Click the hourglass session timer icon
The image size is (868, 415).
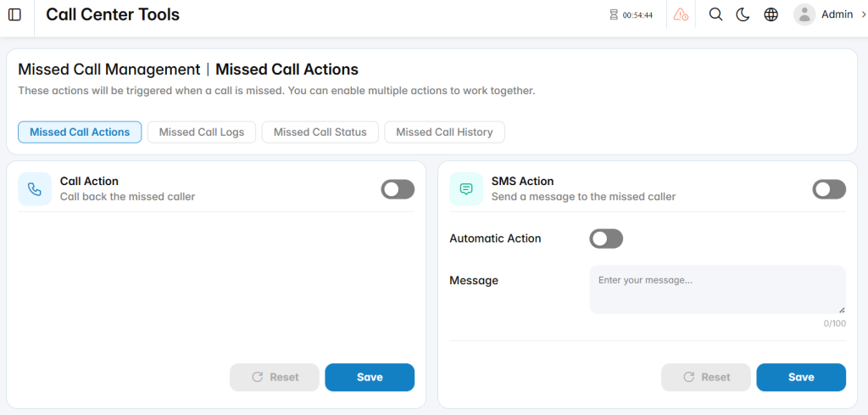click(x=614, y=15)
